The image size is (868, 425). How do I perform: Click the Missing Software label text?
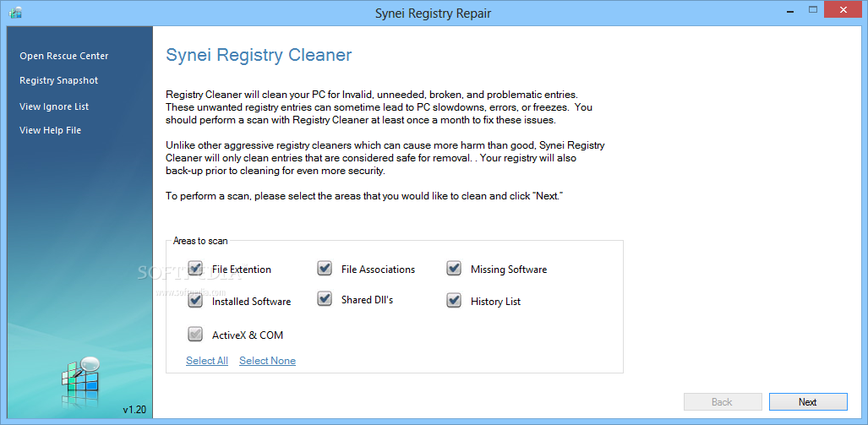(509, 270)
